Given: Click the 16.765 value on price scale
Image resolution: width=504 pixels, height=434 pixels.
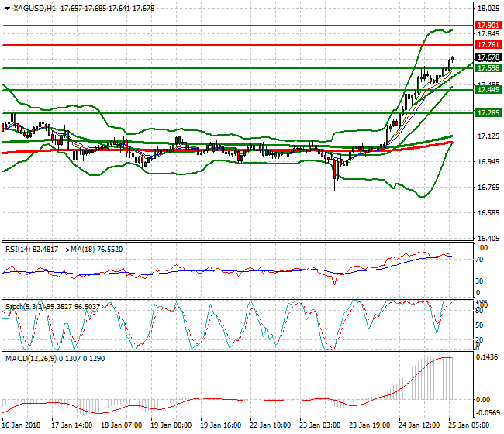Looking at the screenshot, I should pyautogui.click(x=488, y=187).
